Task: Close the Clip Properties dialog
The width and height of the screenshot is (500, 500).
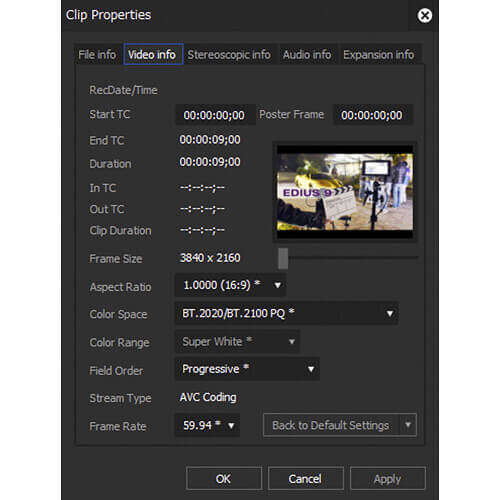Action: click(x=425, y=16)
